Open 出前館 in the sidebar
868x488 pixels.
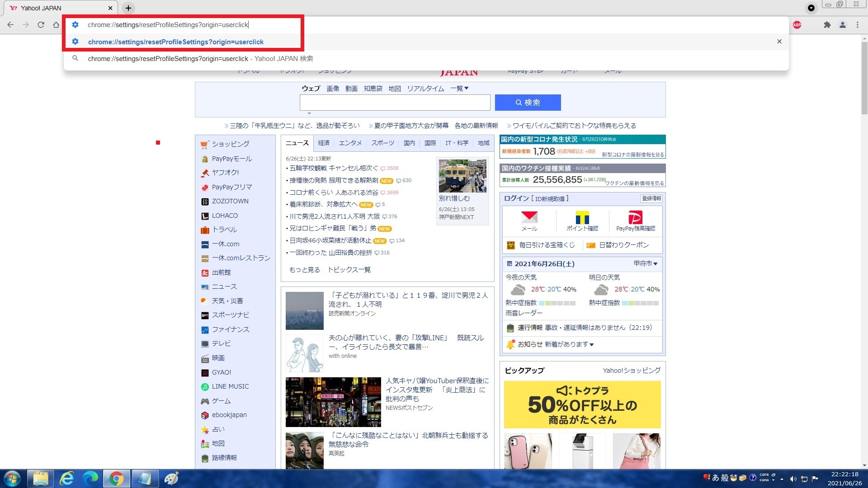pos(216,272)
